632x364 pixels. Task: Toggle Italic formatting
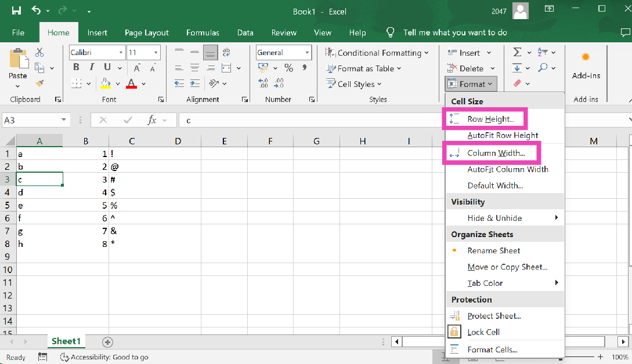[92, 68]
